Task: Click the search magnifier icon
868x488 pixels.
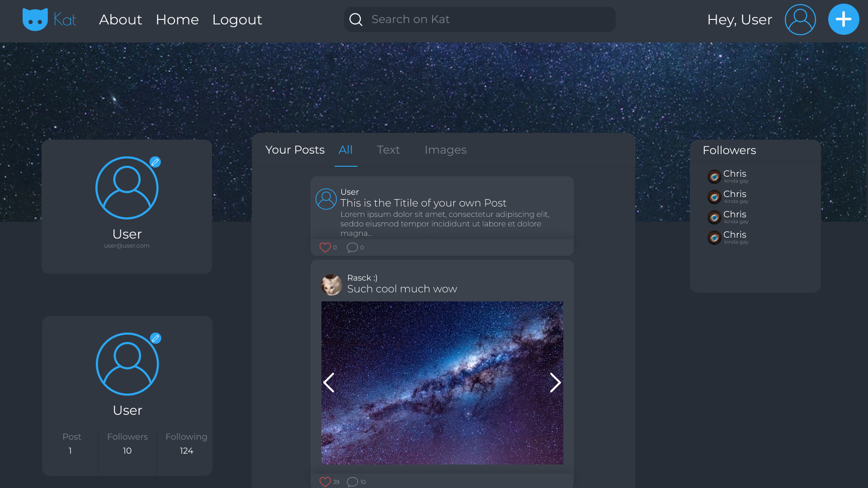Action: (356, 19)
